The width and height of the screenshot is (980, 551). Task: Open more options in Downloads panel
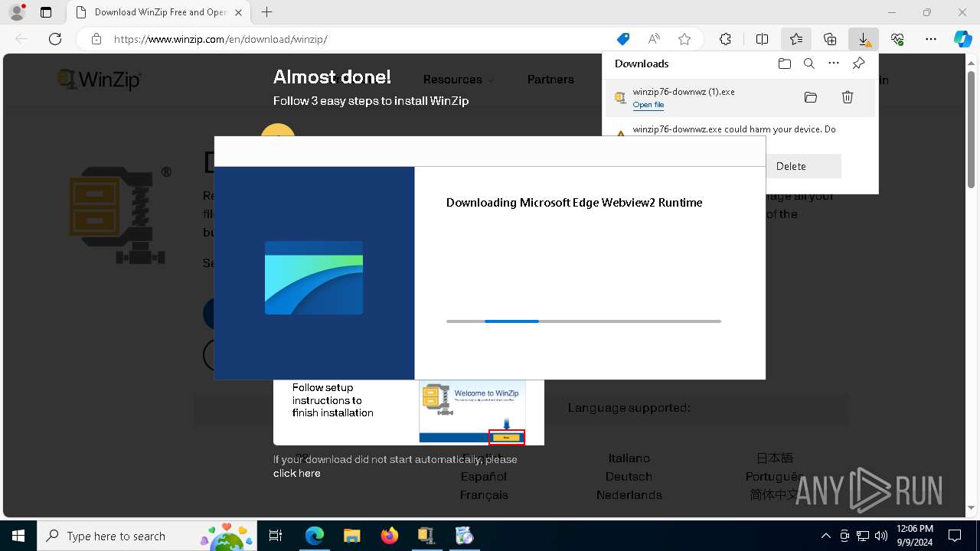[834, 64]
